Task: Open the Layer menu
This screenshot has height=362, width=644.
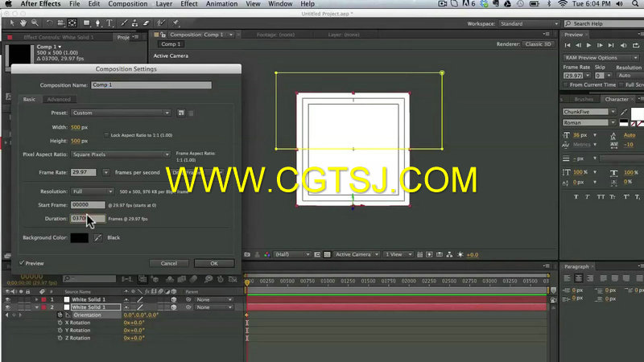Action: pyautogui.click(x=164, y=4)
